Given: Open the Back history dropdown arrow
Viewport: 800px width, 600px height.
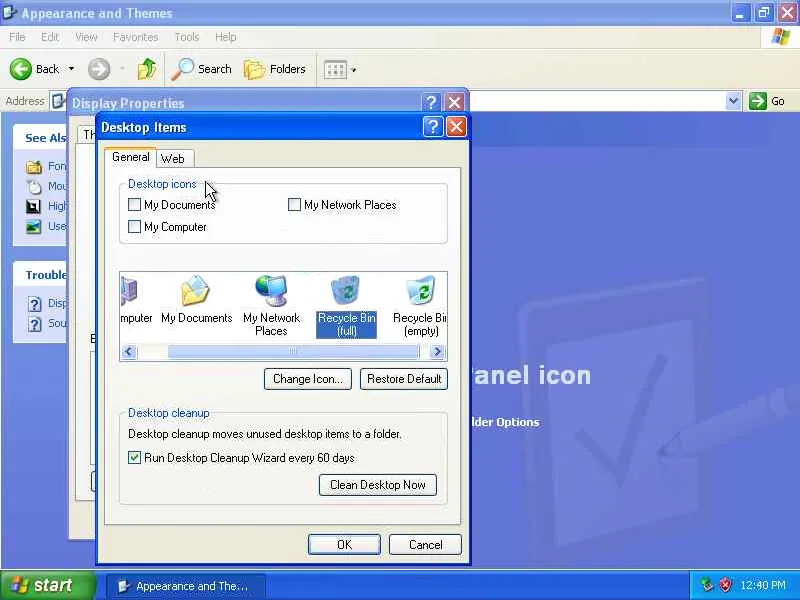Looking at the screenshot, I should [71, 69].
